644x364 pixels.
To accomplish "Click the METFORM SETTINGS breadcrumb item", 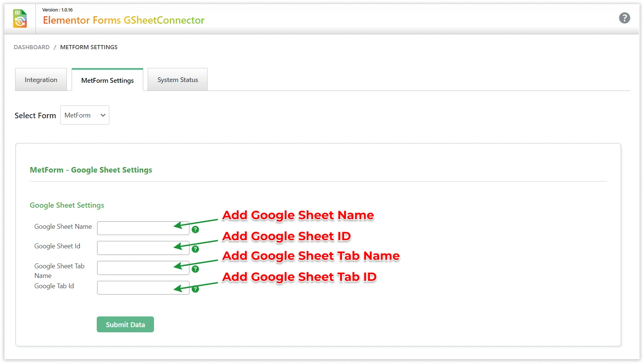I will coord(89,47).
